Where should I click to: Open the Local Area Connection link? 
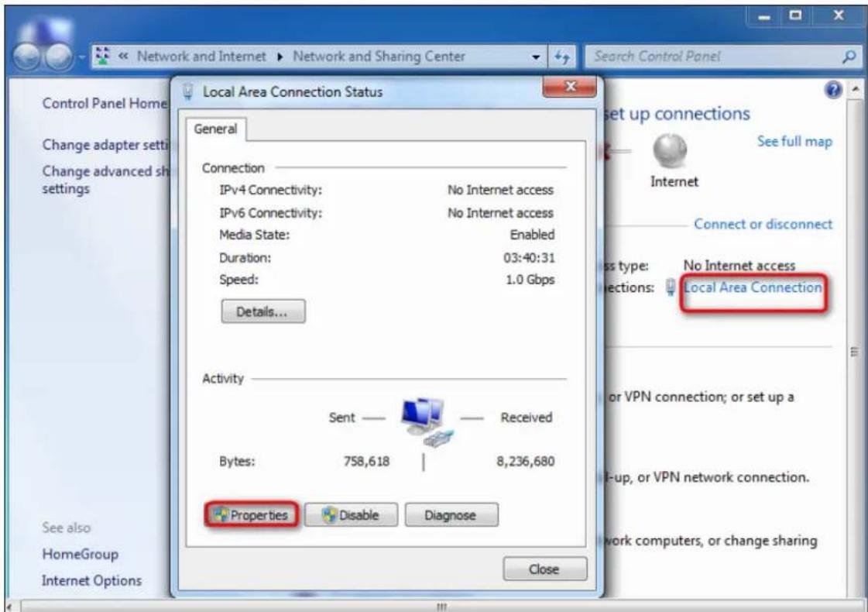point(753,287)
